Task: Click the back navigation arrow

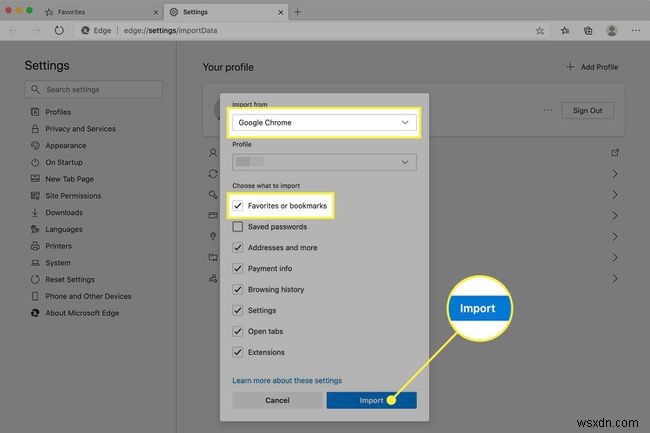Action: (13, 30)
